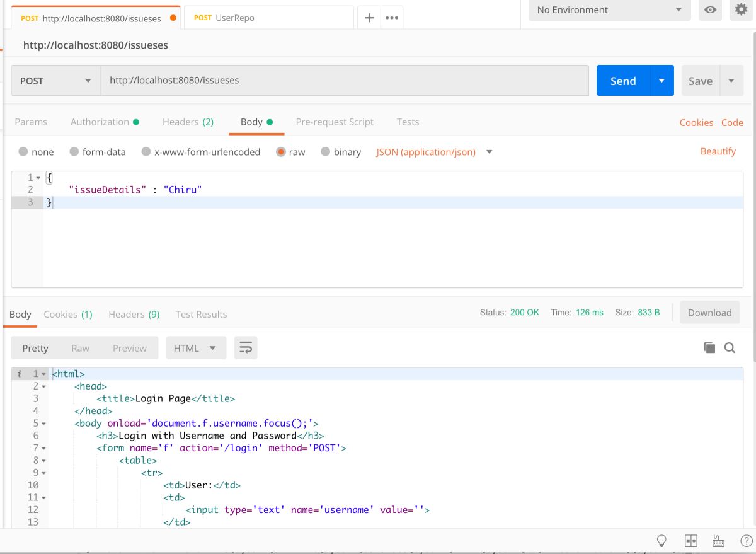Switch to the Params tab
Viewport: 756px width, 554px height.
click(x=31, y=122)
